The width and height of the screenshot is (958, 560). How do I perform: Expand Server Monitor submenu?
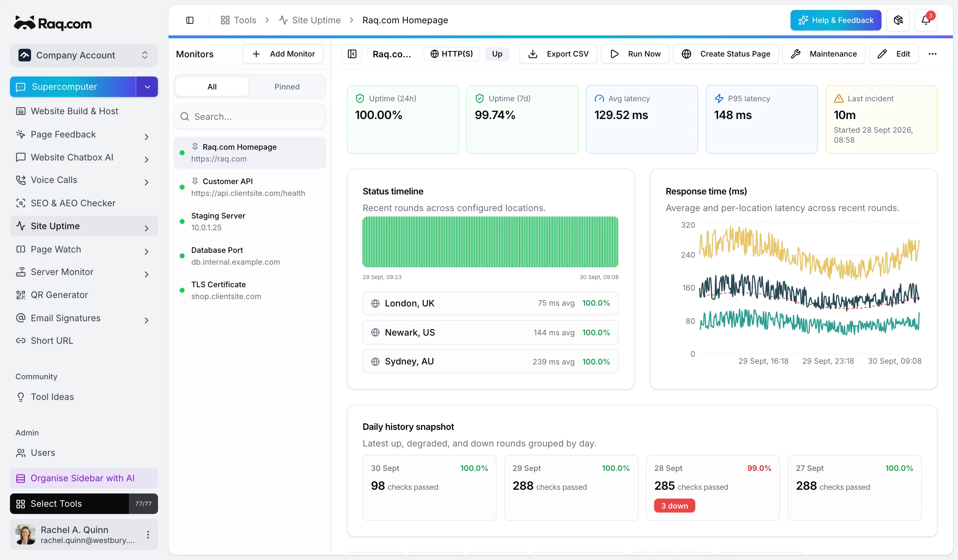[x=146, y=274]
